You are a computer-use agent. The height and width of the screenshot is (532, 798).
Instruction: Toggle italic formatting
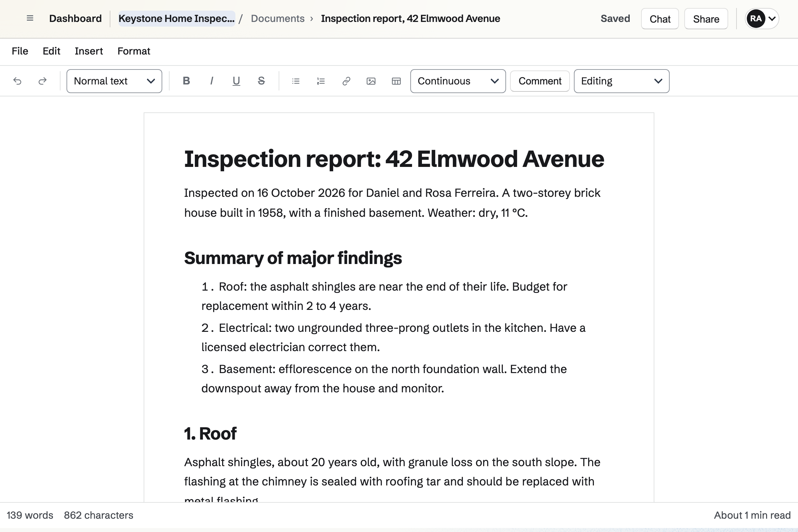coord(211,81)
